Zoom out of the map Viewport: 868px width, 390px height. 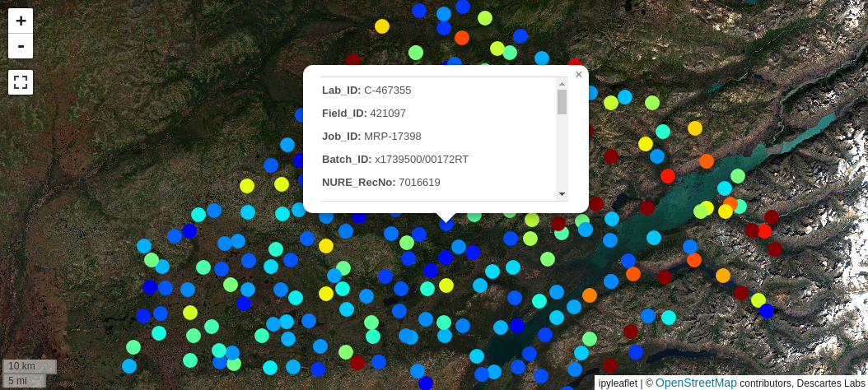tap(21, 46)
